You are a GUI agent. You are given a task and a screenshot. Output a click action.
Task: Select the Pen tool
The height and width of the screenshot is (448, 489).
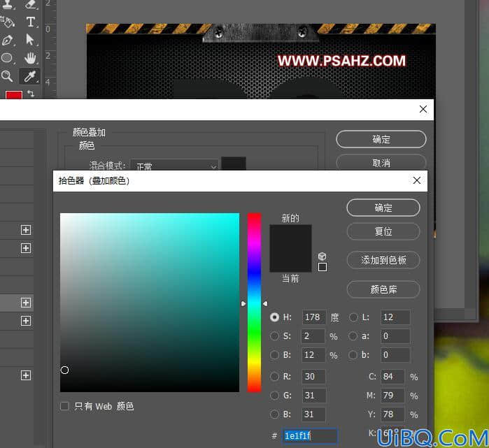[x=8, y=41]
